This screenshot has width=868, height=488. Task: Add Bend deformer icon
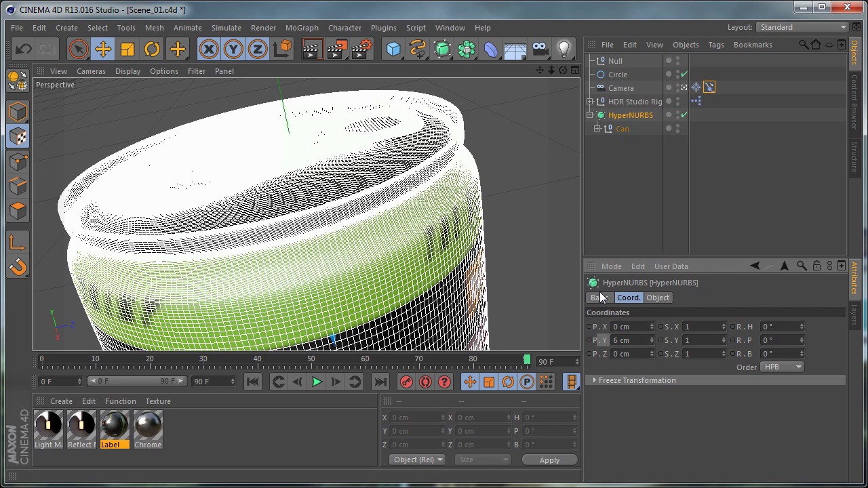tap(491, 49)
